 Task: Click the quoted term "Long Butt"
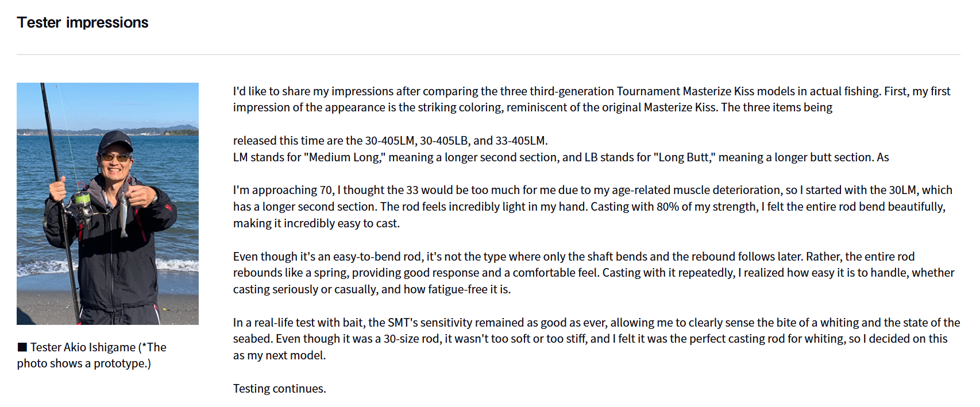[684, 157]
